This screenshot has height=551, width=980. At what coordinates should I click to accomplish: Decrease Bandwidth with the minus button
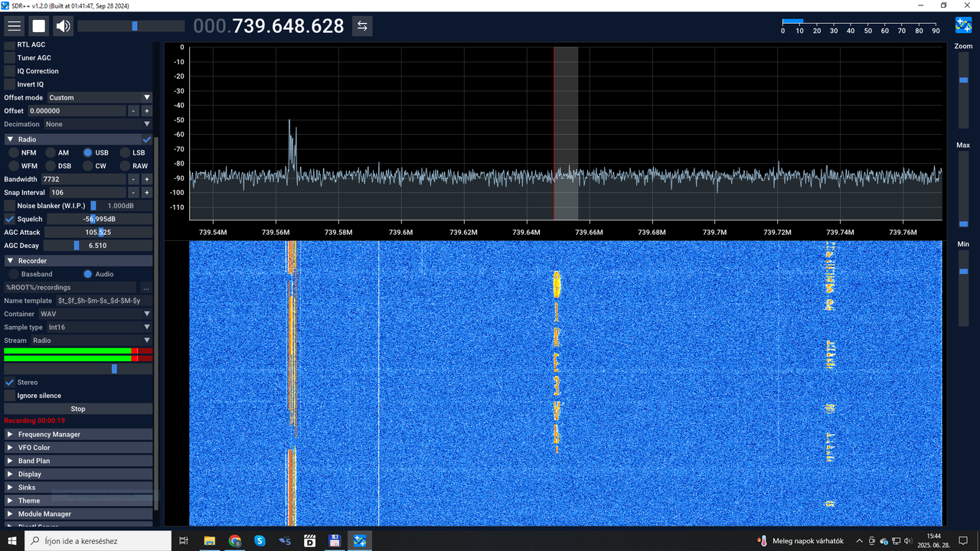click(133, 179)
